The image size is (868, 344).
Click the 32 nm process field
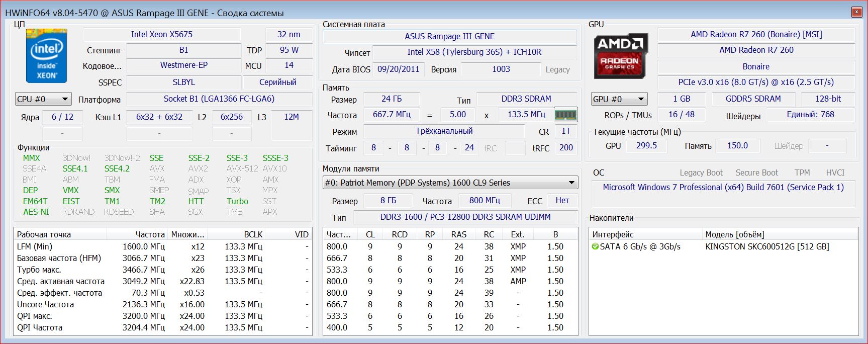pos(289,34)
